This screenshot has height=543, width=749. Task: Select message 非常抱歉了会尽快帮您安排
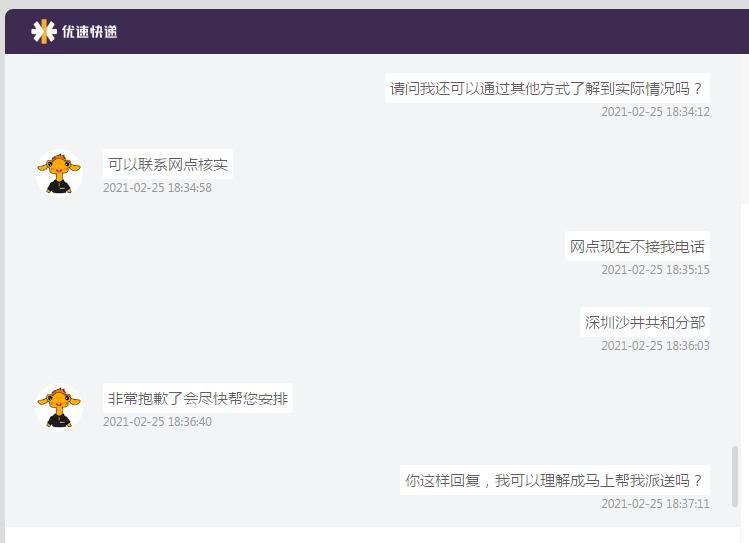198,398
